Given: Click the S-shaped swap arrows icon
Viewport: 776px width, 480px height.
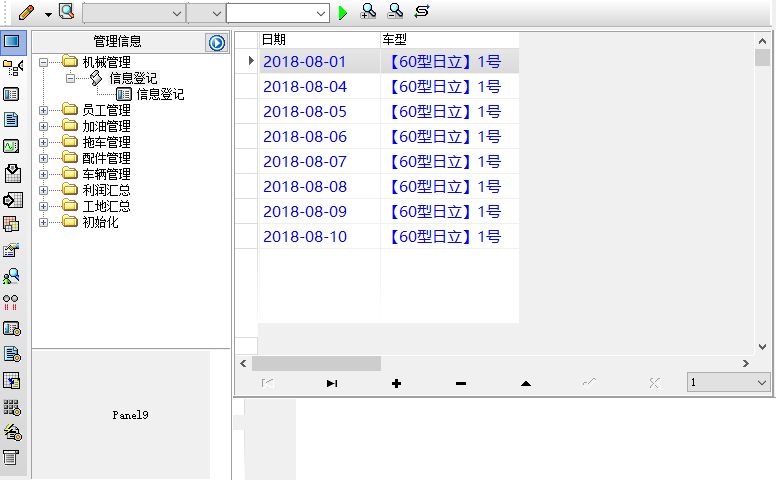Looking at the screenshot, I should point(422,11).
